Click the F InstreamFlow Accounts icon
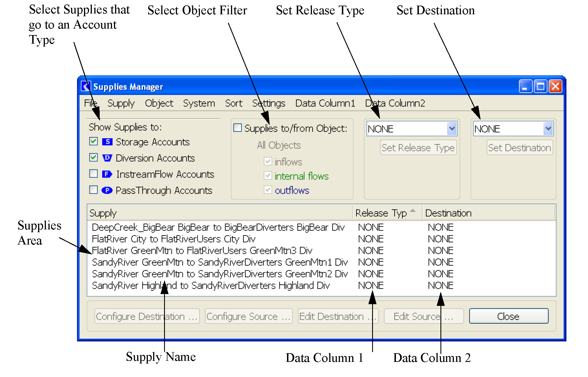 pos(107,174)
